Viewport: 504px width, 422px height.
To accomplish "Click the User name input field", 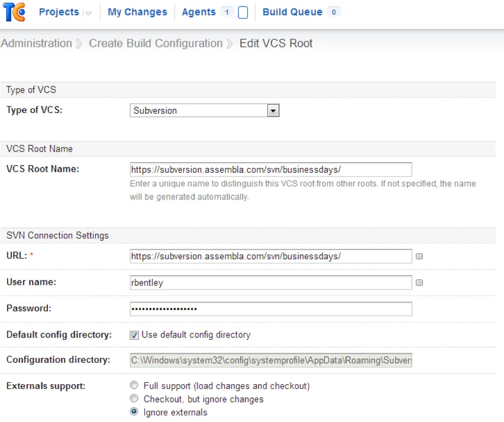I will click(x=271, y=282).
